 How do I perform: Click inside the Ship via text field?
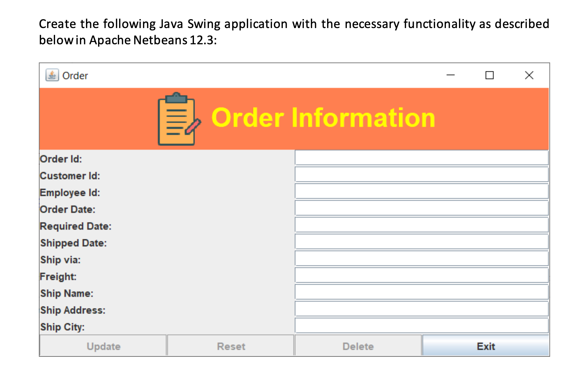[420, 258]
